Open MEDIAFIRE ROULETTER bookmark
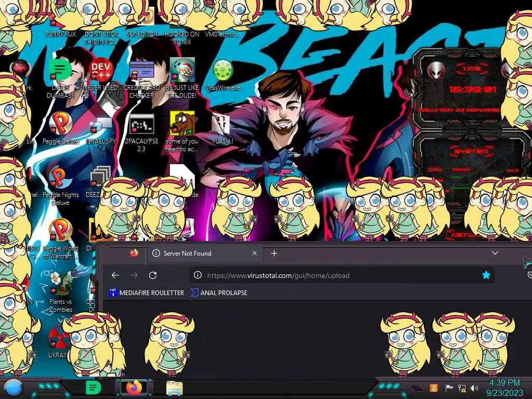This screenshot has height=399, width=532. pyautogui.click(x=147, y=292)
